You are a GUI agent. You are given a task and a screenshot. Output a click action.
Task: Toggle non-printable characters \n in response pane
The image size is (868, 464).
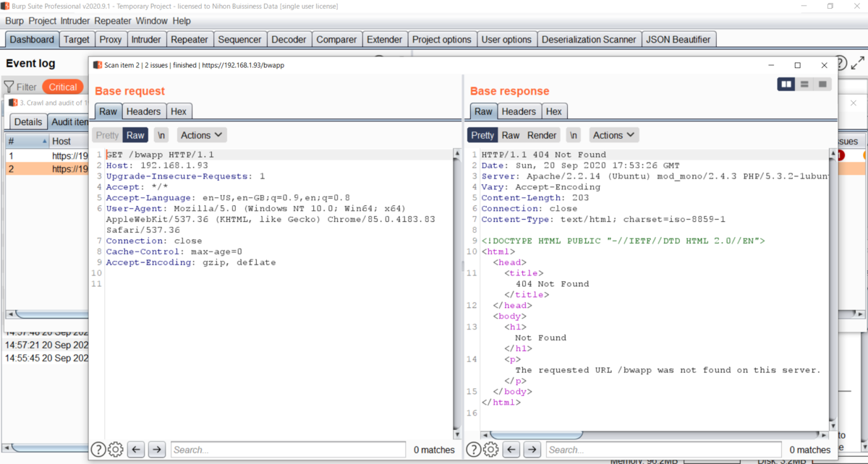pyautogui.click(x=574, y=135)
